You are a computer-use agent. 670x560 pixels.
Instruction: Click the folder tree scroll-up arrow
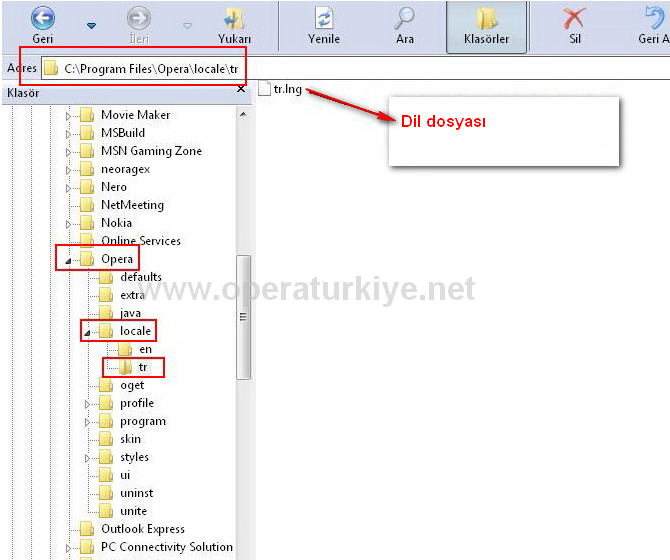coord(243,114)
